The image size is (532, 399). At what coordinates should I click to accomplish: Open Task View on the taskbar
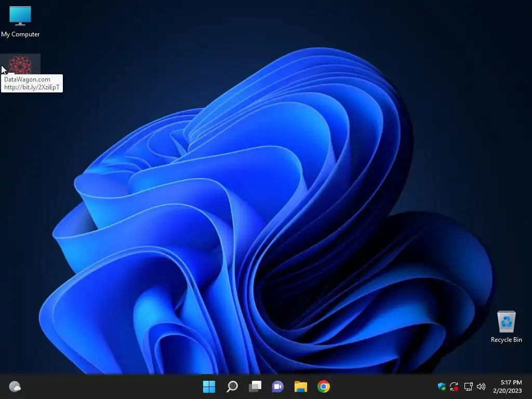click(255, 387)
